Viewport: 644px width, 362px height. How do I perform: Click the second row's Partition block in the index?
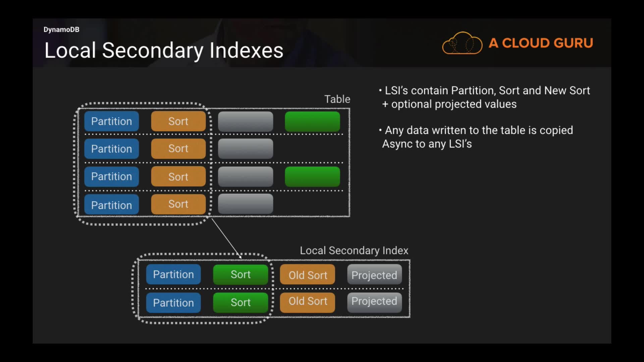[x=173, y=303]
